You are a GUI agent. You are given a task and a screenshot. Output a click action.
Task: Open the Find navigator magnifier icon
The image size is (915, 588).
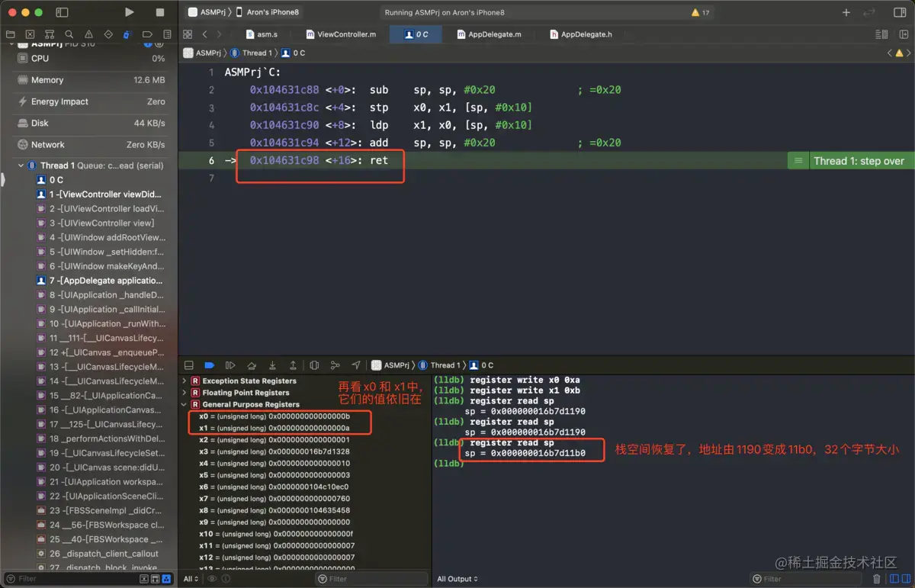pyautogui.click(x=69, y=34)
